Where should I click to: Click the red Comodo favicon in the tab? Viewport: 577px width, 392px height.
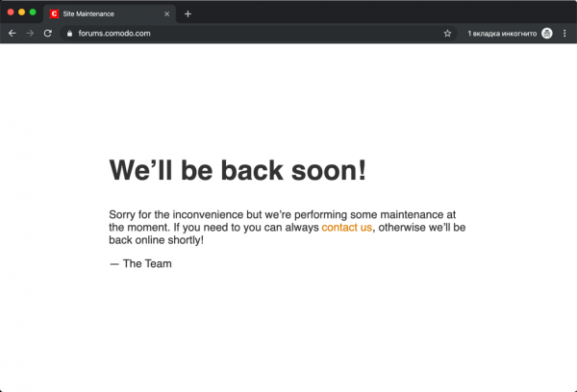click(x=55, y=14)
